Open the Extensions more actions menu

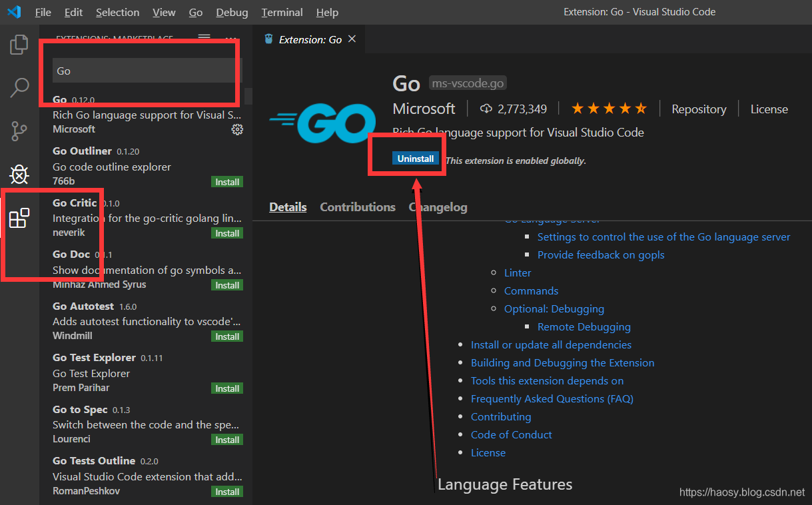coord(230,37)
